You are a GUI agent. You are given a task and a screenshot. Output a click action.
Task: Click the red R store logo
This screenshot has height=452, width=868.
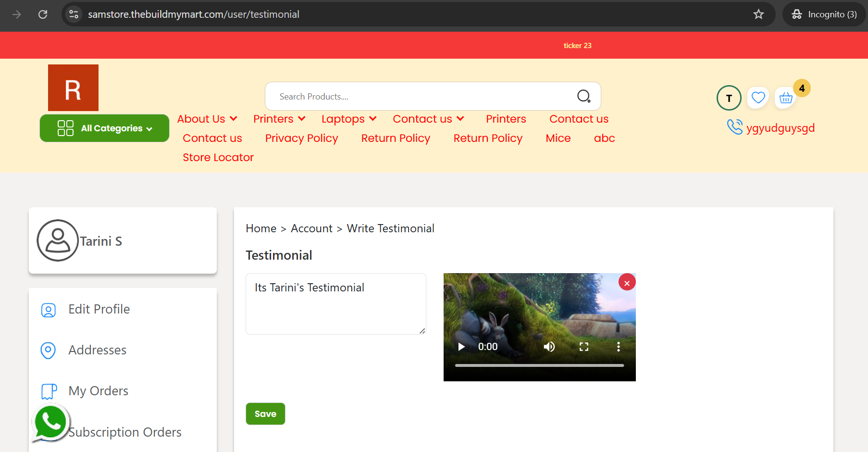(73, 88)
